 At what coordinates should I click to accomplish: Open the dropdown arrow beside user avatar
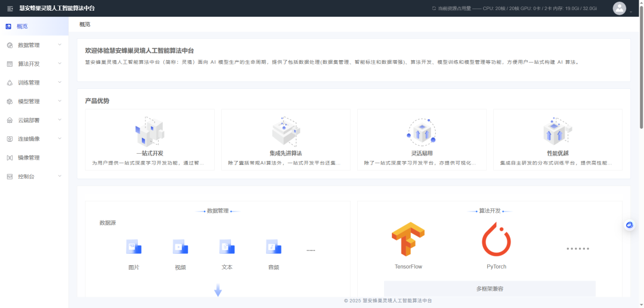pos(631,11)
